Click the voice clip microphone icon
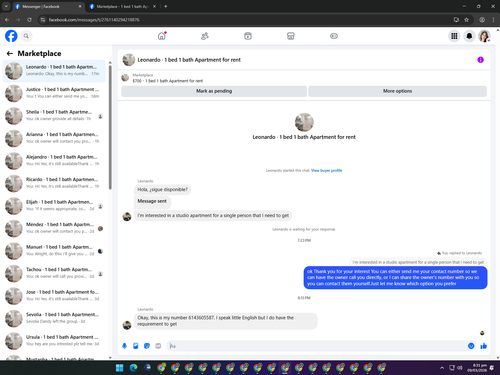500x375 pixels. (124, 346)
